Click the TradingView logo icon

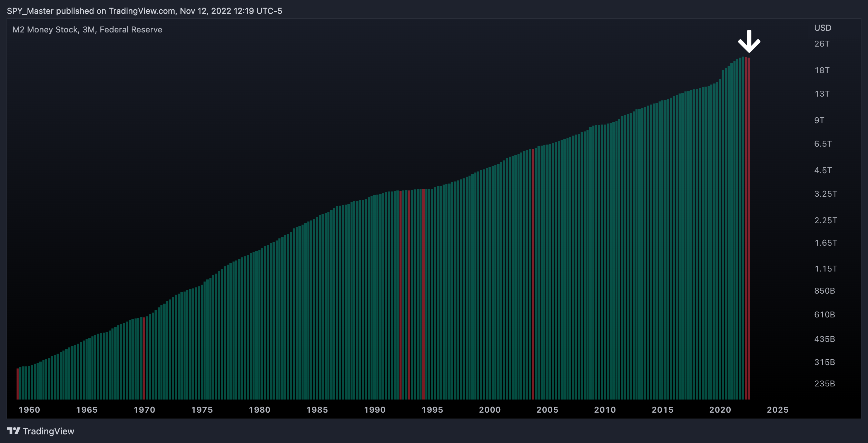click(13, 431)
